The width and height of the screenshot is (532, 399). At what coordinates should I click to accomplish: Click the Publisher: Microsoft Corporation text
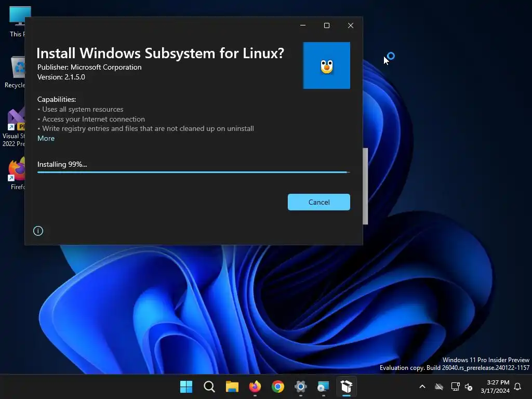(x=89, y=67)
